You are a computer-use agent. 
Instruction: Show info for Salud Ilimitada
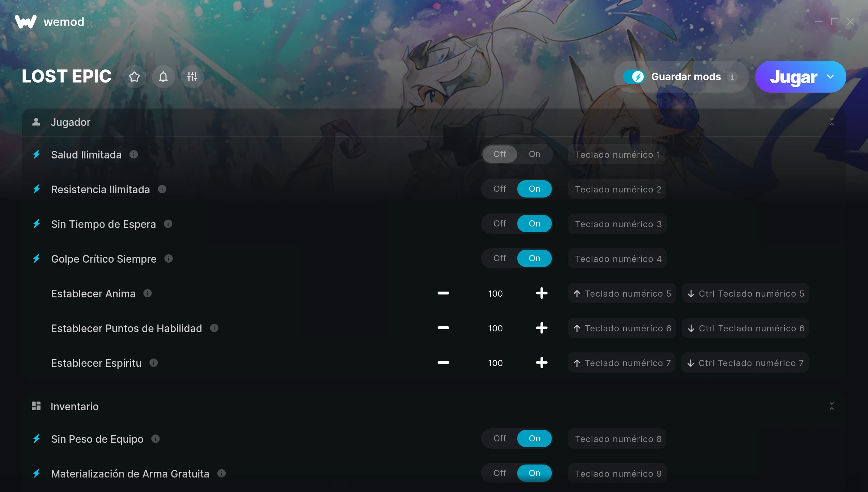coord(134,154)
